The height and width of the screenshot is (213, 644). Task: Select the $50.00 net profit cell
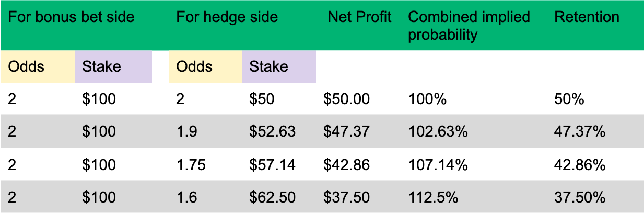(x=347, y=99)
